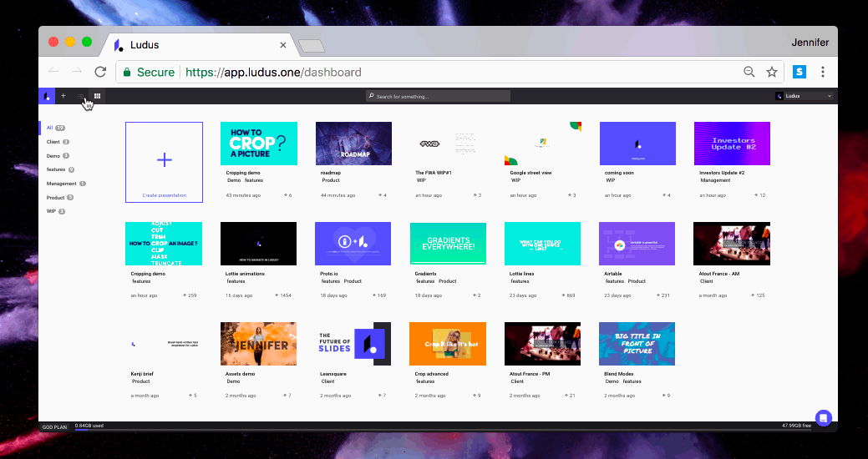Click the GOD PLAN label

(x=55, y=427)
